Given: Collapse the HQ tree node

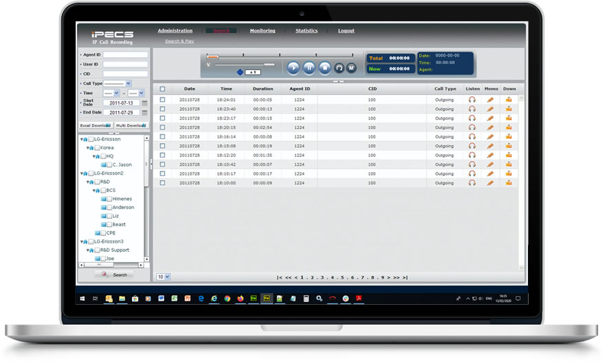Looking at the screenshot, I should click(94, 156).
